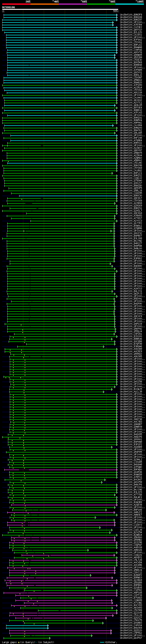Select label UniRef100_C4JA43

pos(131,98)
